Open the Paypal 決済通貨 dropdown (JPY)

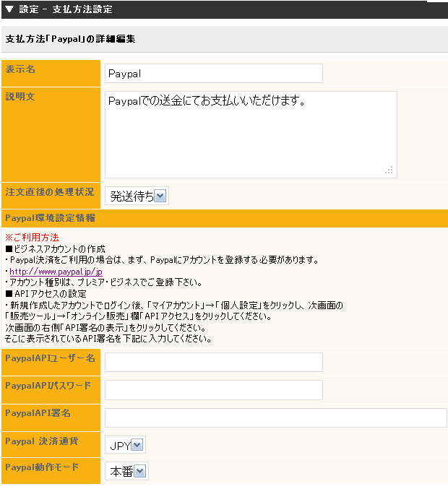point(125,445)
